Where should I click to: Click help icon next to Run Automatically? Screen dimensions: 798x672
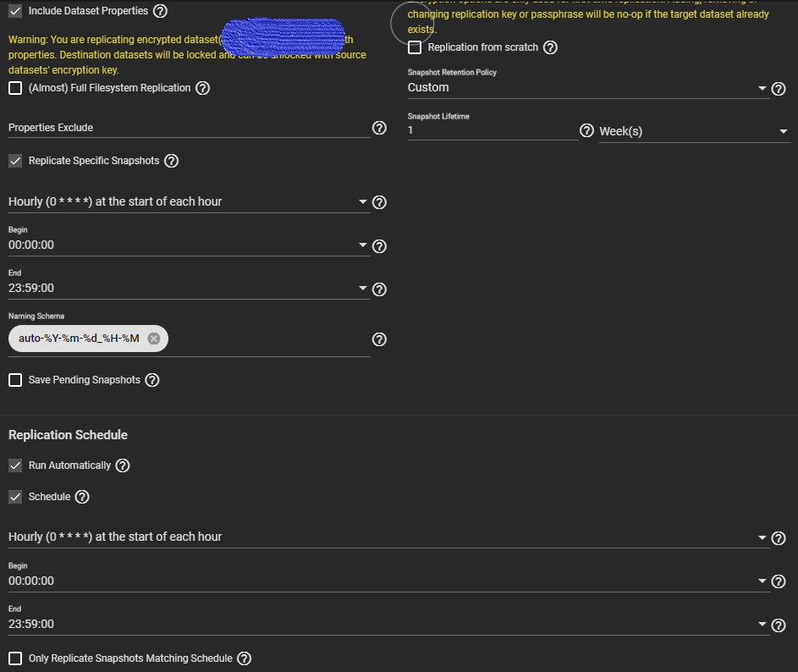123,465
